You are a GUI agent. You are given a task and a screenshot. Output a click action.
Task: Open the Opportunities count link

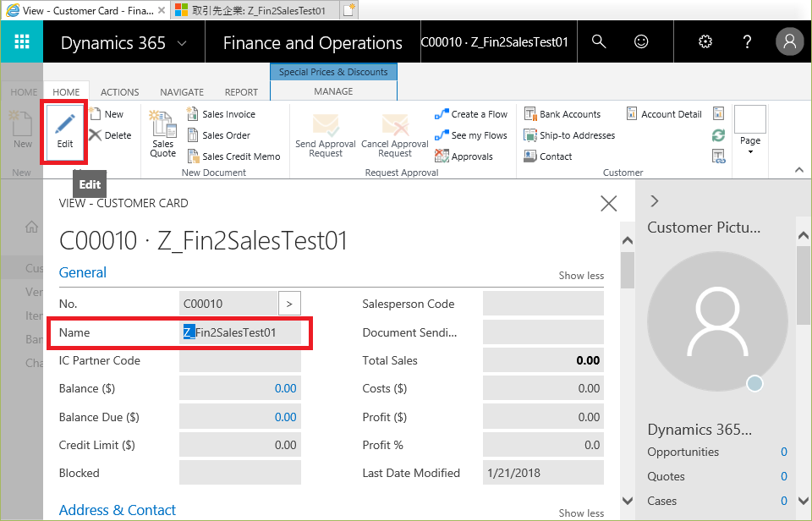[x=783, y=452]
